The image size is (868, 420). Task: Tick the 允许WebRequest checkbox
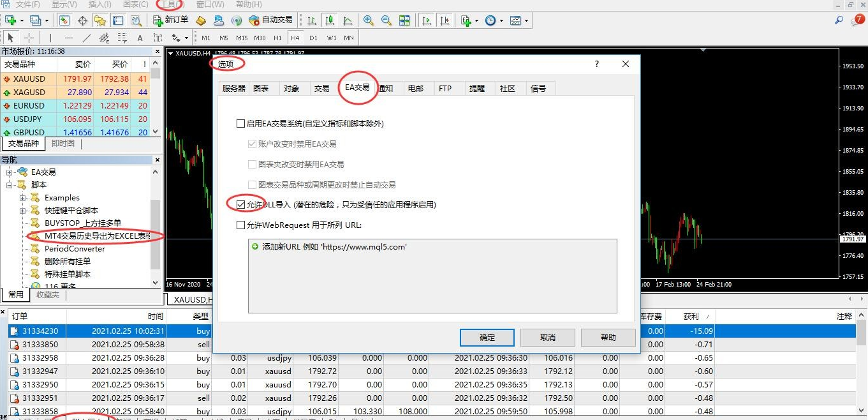point(240,225)
